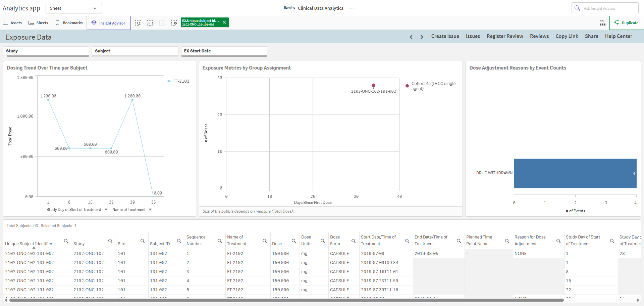Viewport: 644px width, 306px height.
Task: Clear all selections with the toolbar icon
Action: click(x=174, y=23)
